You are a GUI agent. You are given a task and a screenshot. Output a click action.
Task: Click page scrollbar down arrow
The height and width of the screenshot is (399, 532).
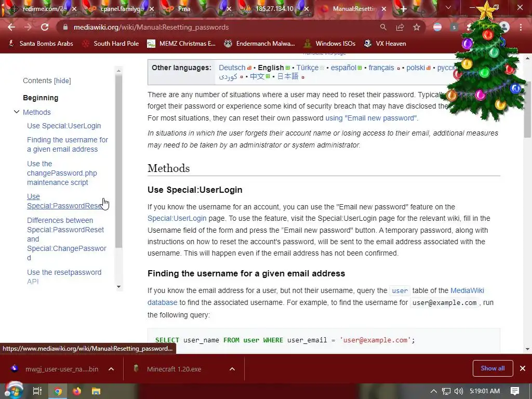[x=528, y=349]
